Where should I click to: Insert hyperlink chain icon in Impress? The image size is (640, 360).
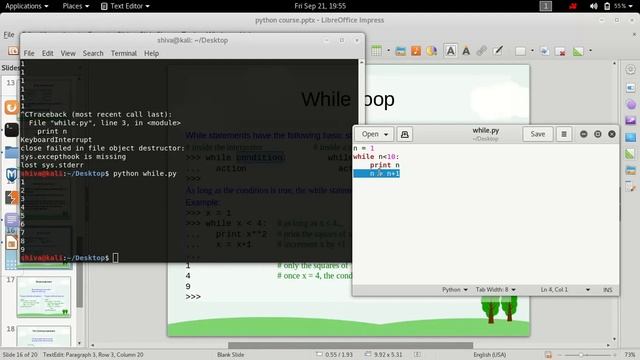point(482,51)
